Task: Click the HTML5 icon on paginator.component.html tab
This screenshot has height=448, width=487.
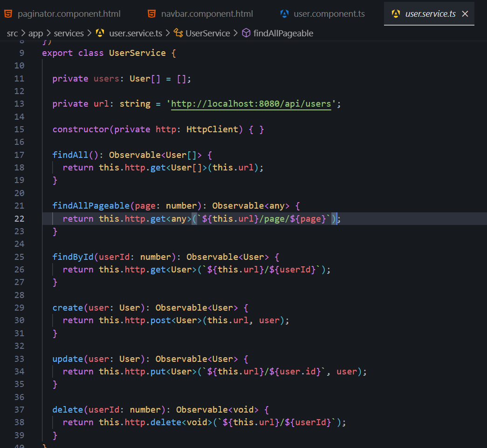Action: point(8,14)
